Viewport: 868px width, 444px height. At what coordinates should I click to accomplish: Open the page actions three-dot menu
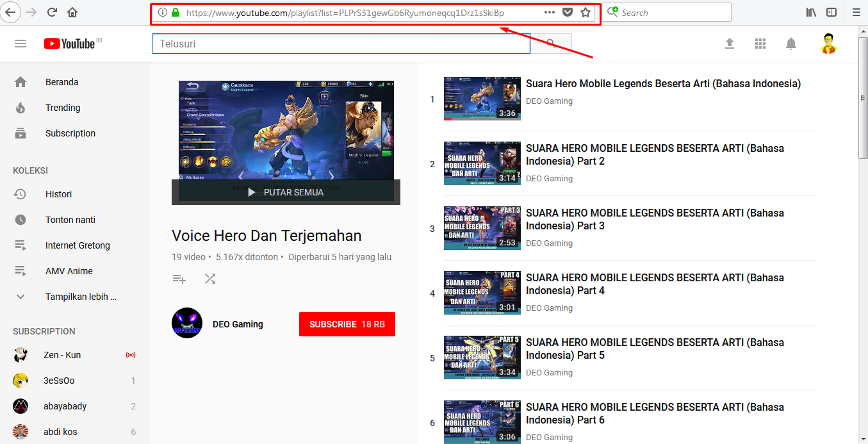550,12
